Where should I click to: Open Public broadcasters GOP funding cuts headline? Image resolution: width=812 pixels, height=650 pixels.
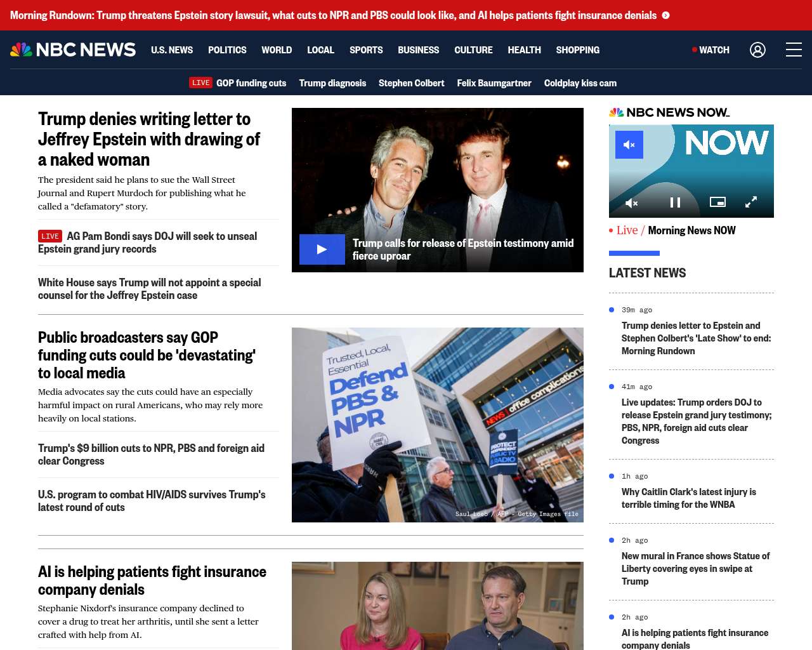[147, 355]
